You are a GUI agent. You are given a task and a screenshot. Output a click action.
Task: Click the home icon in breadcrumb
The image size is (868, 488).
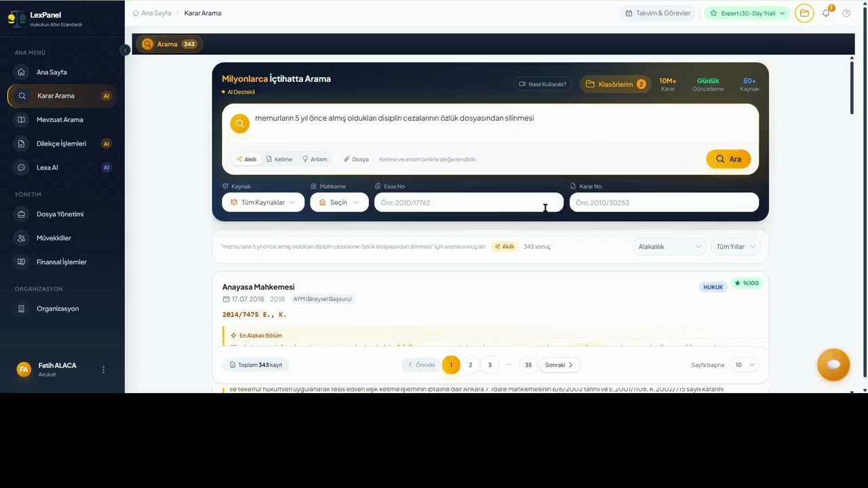click(136, 13)
